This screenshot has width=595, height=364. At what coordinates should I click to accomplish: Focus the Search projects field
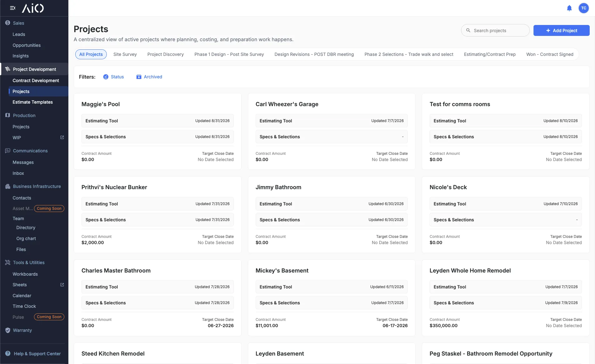(x=495, y=30)
